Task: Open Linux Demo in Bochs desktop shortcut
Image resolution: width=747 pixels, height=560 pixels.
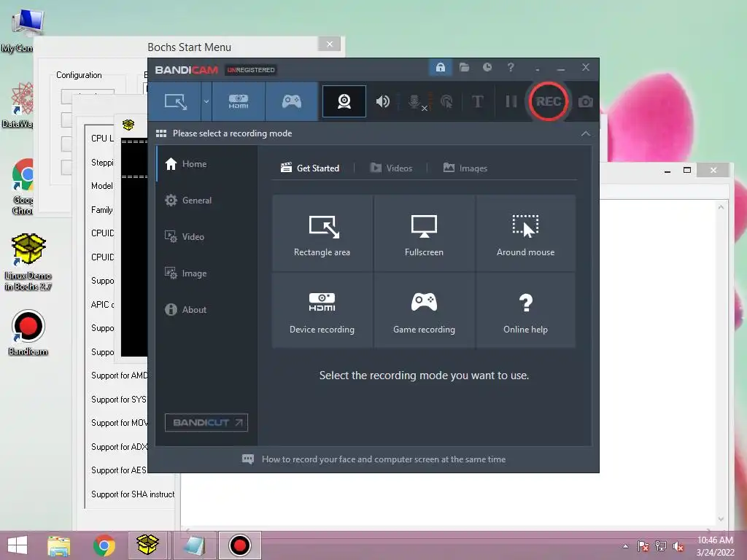Action: pos(28,262)
